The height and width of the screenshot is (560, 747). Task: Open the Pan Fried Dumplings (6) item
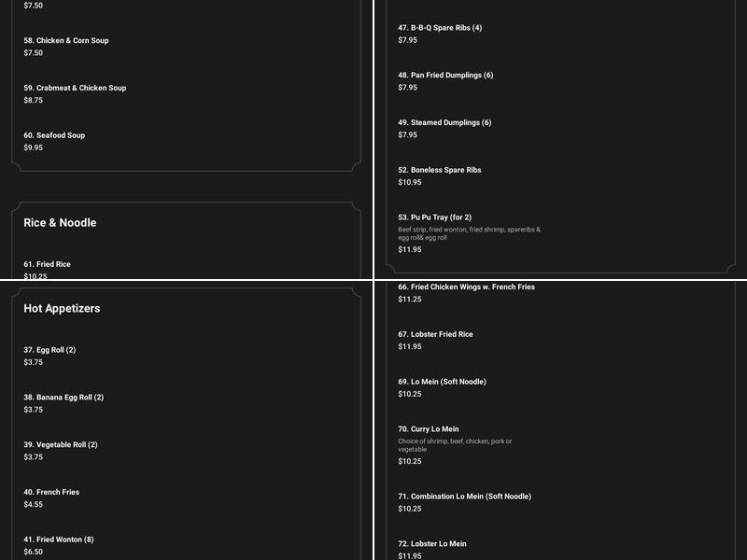click(x=445, y=76)
